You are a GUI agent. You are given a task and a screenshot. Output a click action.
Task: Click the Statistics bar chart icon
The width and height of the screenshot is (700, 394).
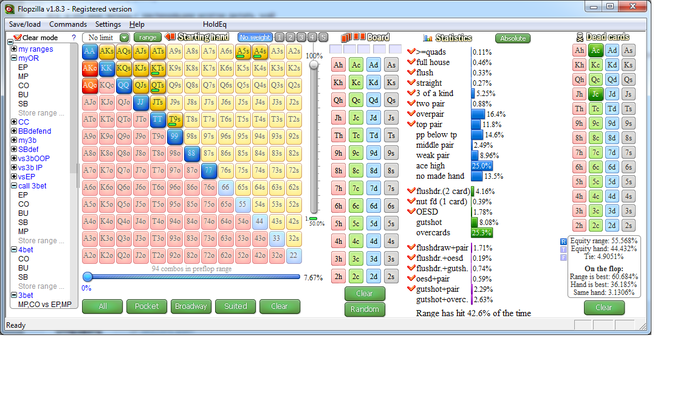(x=428, y=38)
